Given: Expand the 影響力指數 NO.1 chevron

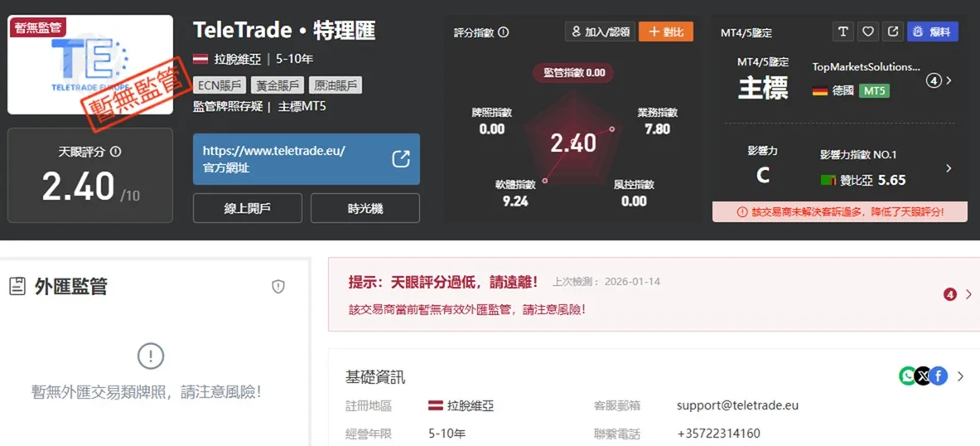Looking at the screenshot, I should pos(949,168).
